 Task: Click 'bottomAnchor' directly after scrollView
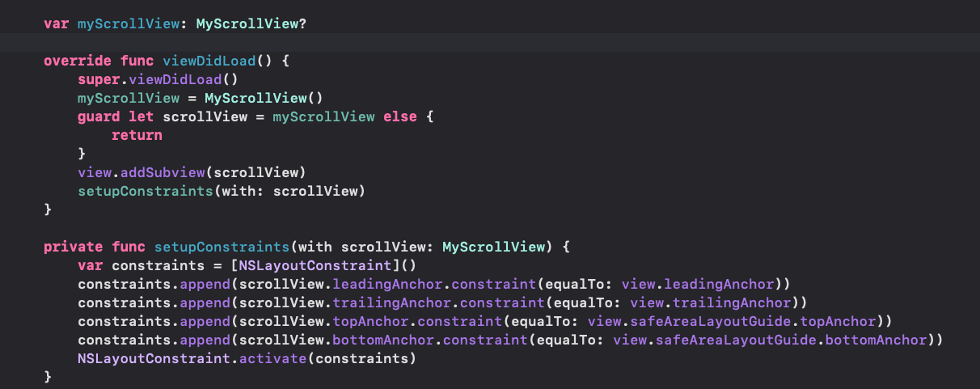(385, 340)
